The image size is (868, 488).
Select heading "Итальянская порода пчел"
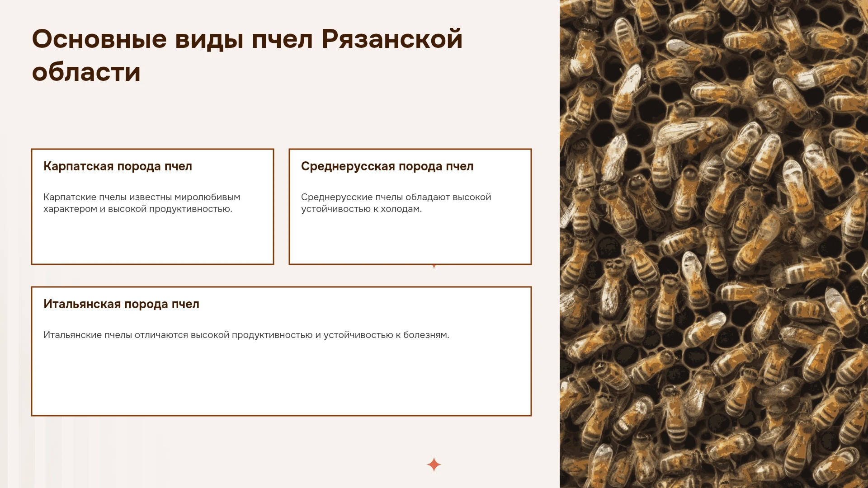click(x=121, y=304)
